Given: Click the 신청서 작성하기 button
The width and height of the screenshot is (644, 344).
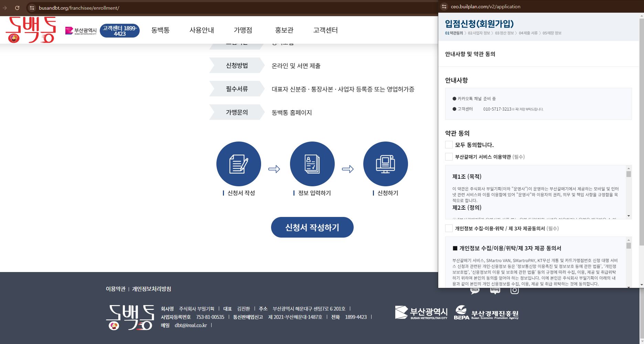Looking at the screenshot, I should (312, 227).
